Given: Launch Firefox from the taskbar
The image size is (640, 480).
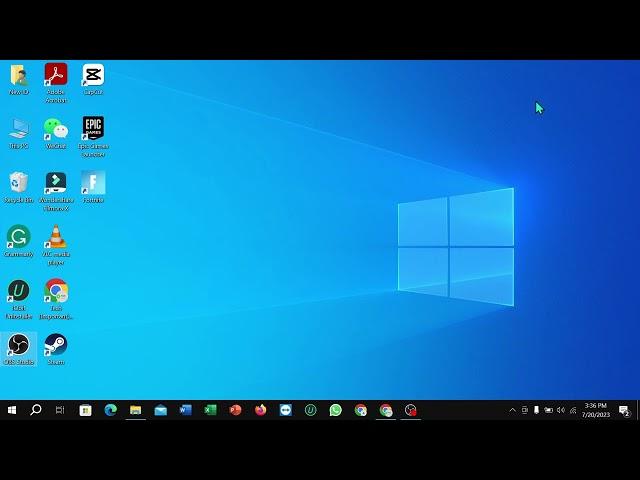Looking at the screenshot, I should coord(260,410).
